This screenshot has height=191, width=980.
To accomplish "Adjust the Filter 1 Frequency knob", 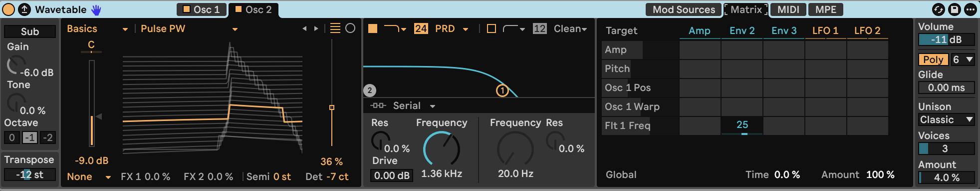I will [x=442, y=148].
